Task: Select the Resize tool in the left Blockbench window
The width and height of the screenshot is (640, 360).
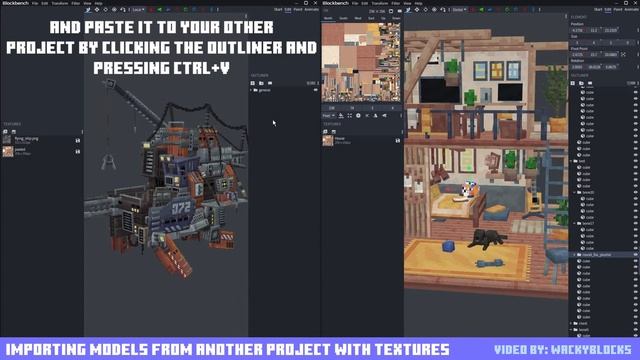Action: 97,9
